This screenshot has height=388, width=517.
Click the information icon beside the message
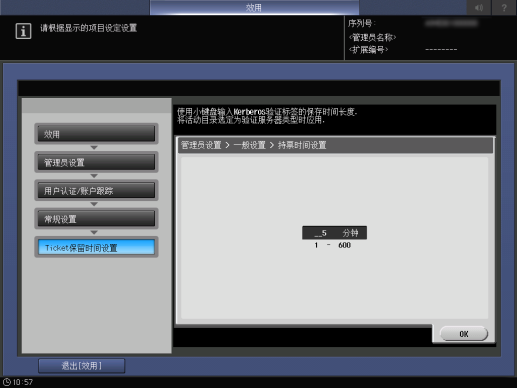click(23, 31)
